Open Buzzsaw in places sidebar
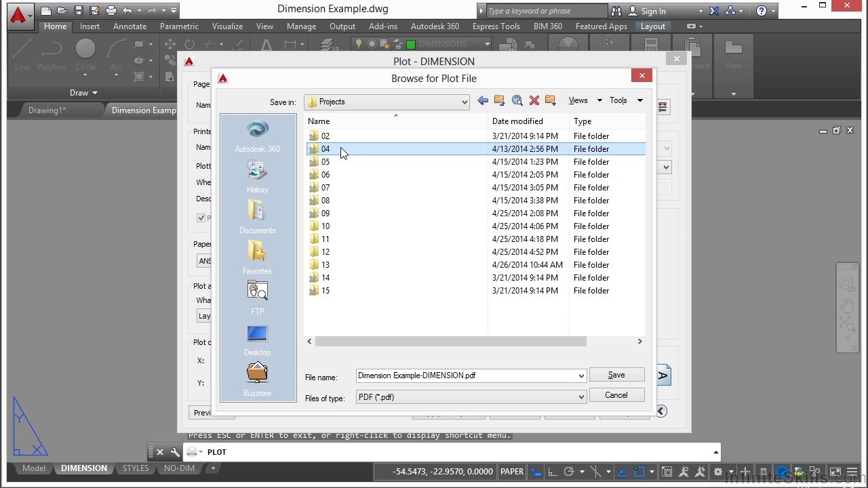The image size is (868, 488). pyautogui.click(x=258, y=380)
